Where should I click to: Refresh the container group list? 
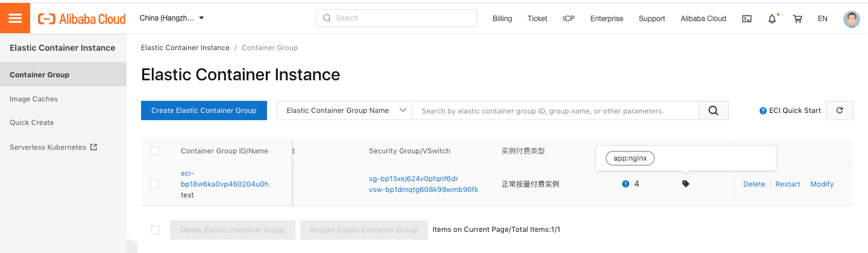click(840, 110)
